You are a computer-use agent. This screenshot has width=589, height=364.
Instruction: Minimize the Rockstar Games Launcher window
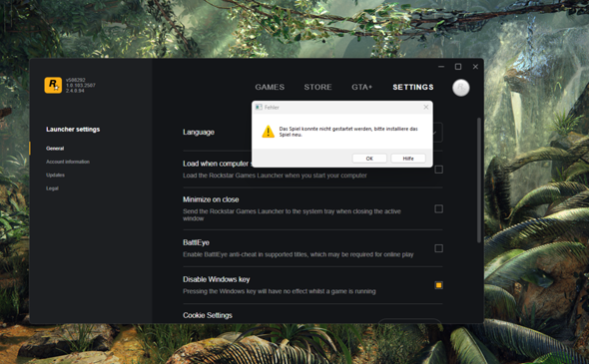(x=441, y=67)
